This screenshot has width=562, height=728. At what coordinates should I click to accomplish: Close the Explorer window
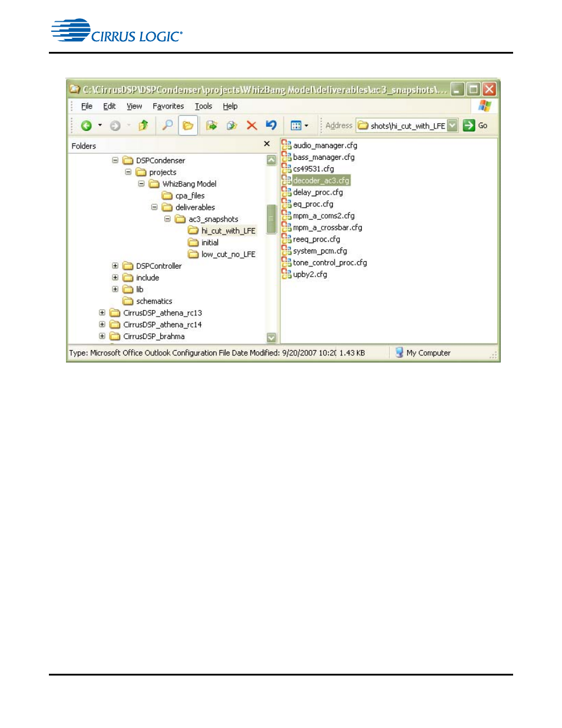[x=489, y=89]
